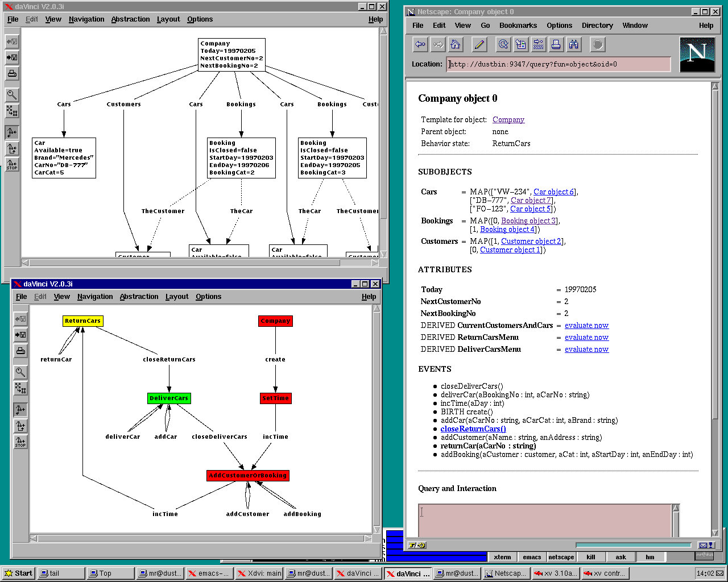Click the magnifier icon in top daVinci window
This screenshot has height=582, width=728.
click(12, 95)
